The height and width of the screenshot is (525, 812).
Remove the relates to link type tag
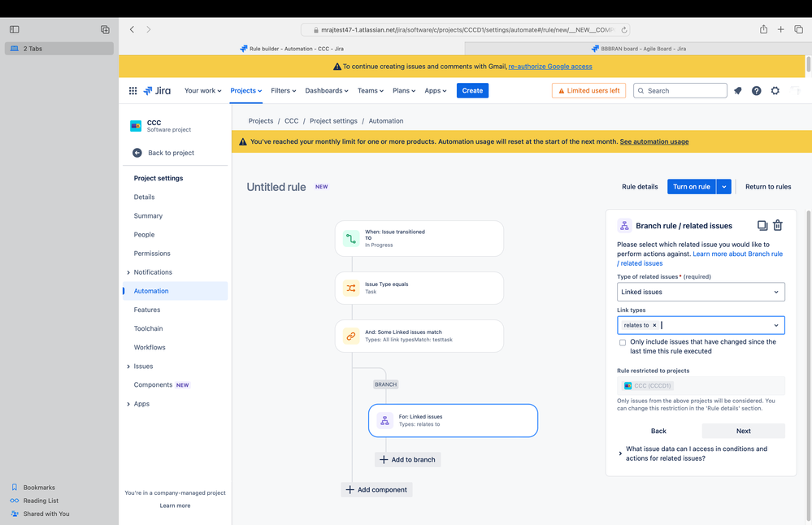tap(654, 325)
